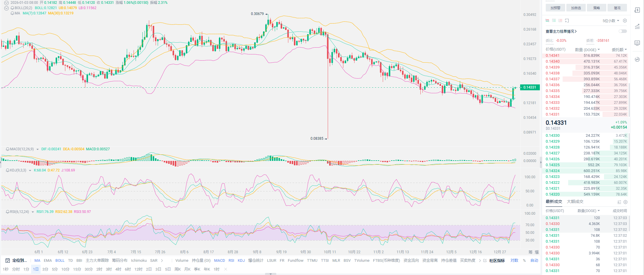Open the 定位到 calendar locate icon

pos(8,261)
